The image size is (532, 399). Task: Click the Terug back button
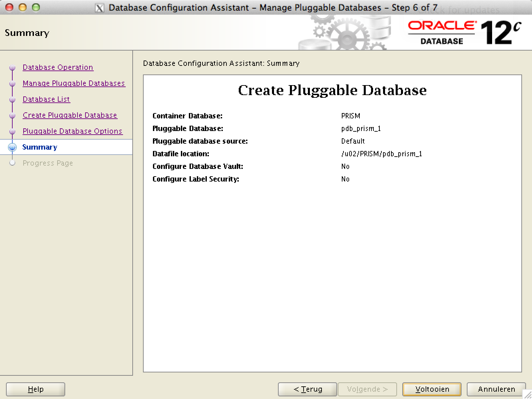coord(308,389)
